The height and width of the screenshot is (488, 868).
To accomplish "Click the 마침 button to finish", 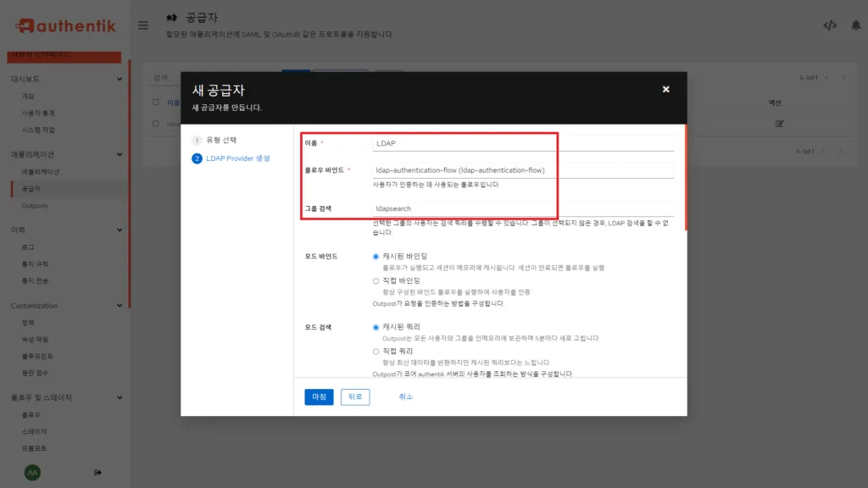I will [318, 396].
